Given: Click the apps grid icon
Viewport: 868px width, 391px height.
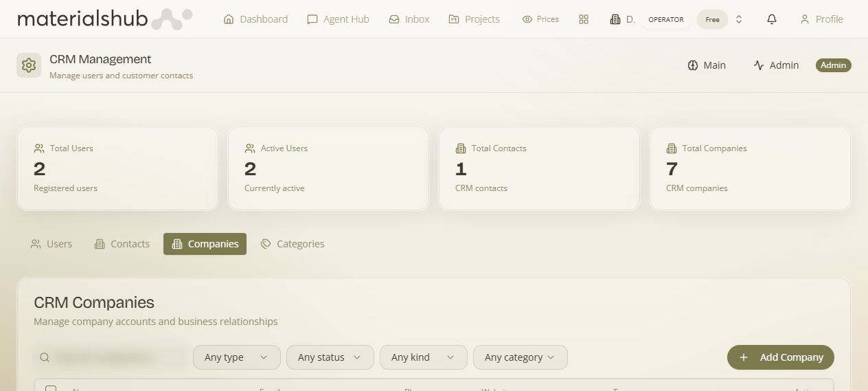Looking at the screenshot, I should [584, 19].
